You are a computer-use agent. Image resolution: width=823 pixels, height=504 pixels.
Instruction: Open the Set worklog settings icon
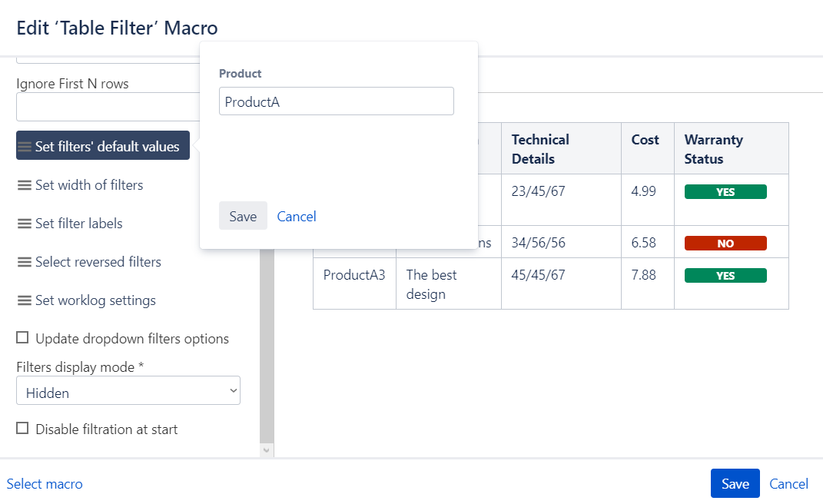[24, 300]
